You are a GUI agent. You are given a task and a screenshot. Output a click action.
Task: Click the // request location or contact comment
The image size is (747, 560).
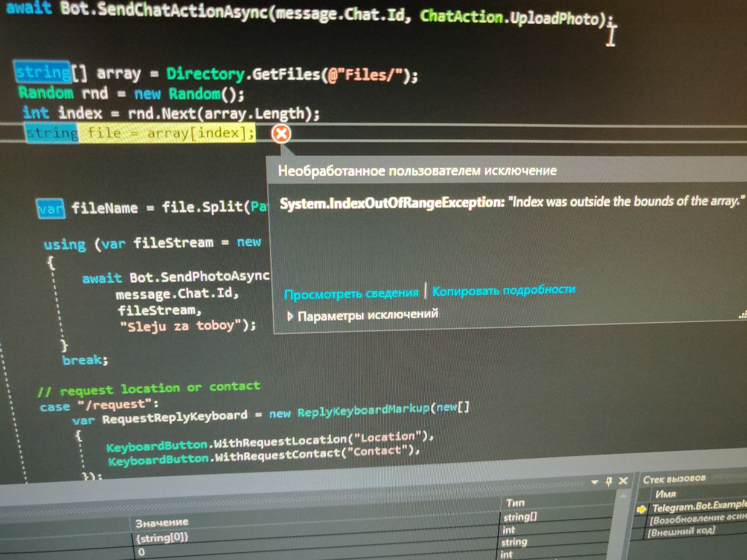(149, 388)
